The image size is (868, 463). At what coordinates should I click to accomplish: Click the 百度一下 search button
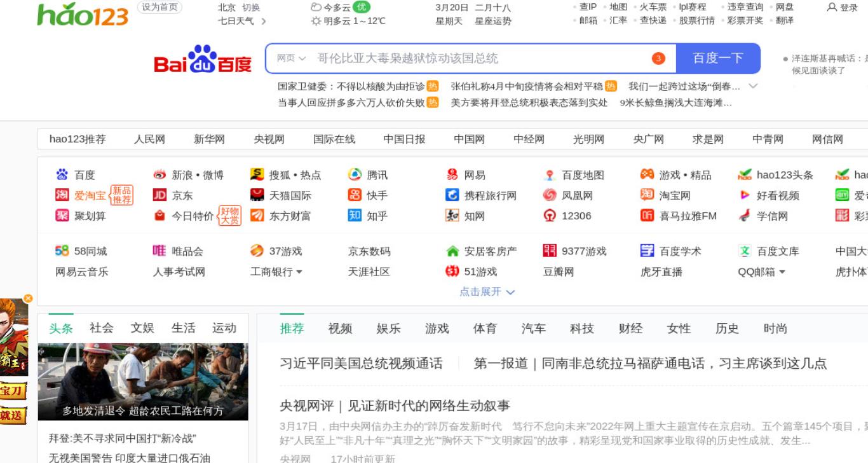tap(718, 59)
